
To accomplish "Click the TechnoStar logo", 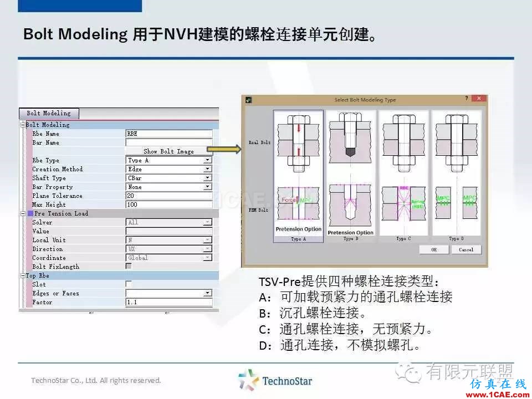I will [275, 380].
